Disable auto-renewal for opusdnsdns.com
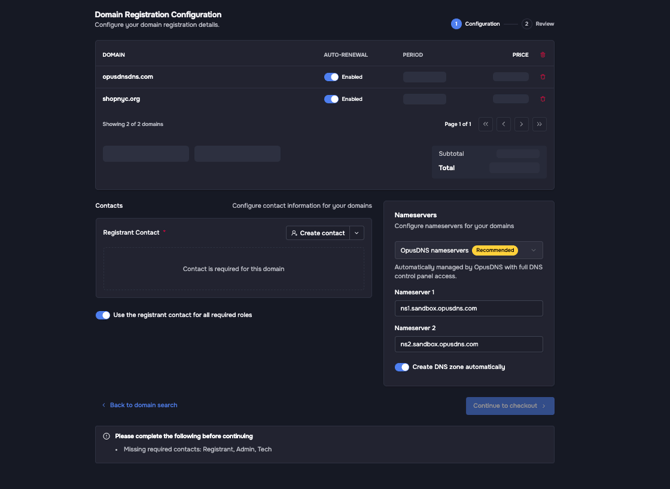The width and height of the screenshot is (670, 489). pyautogui.click(x=331, y=77)
